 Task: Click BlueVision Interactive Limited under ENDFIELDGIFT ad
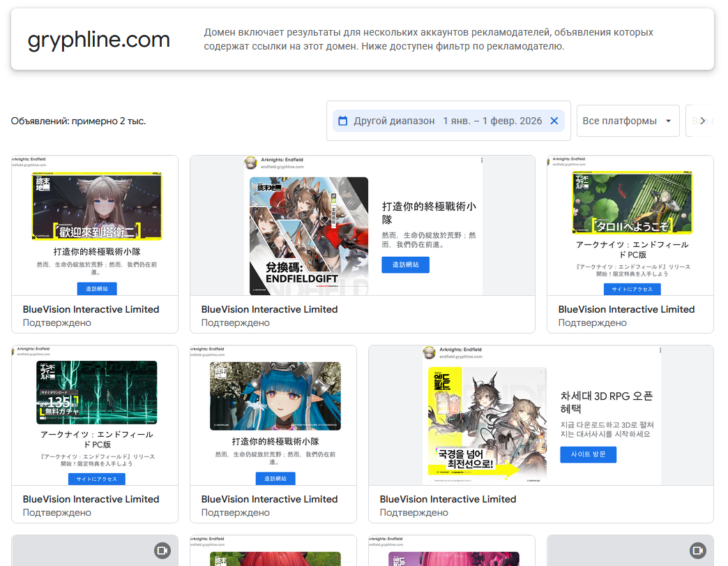269,309
